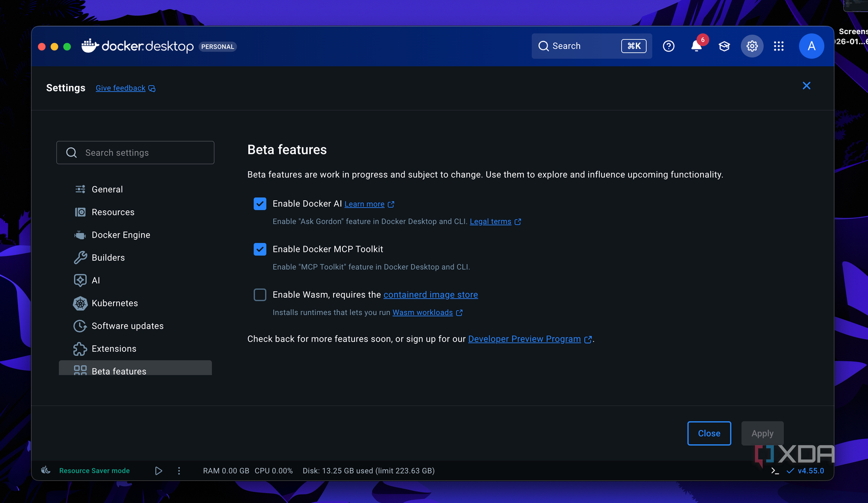This screenshot has width=868, height=503.
Task: Click the Give feedback link
Action: 120,88
